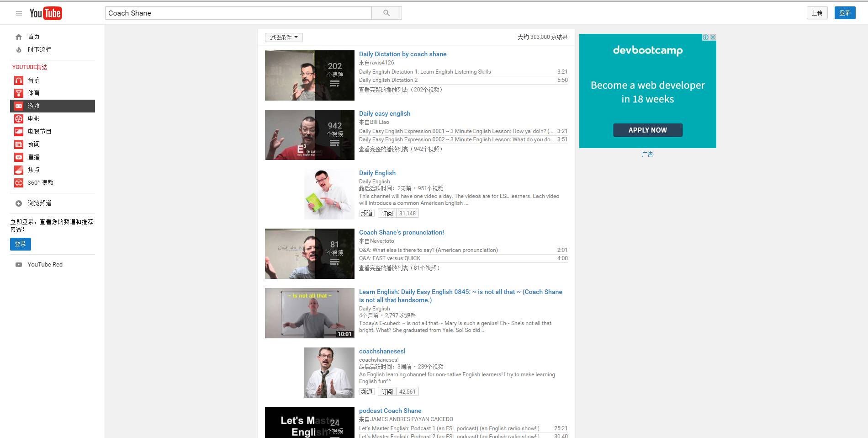Open the 10:01 'is not all that' thumbnail

(310, 313)
